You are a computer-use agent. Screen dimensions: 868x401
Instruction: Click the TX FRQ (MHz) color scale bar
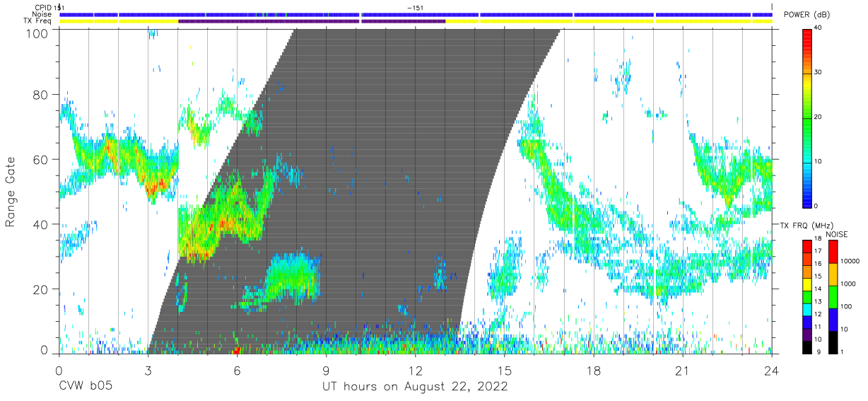tap(807, 296)
